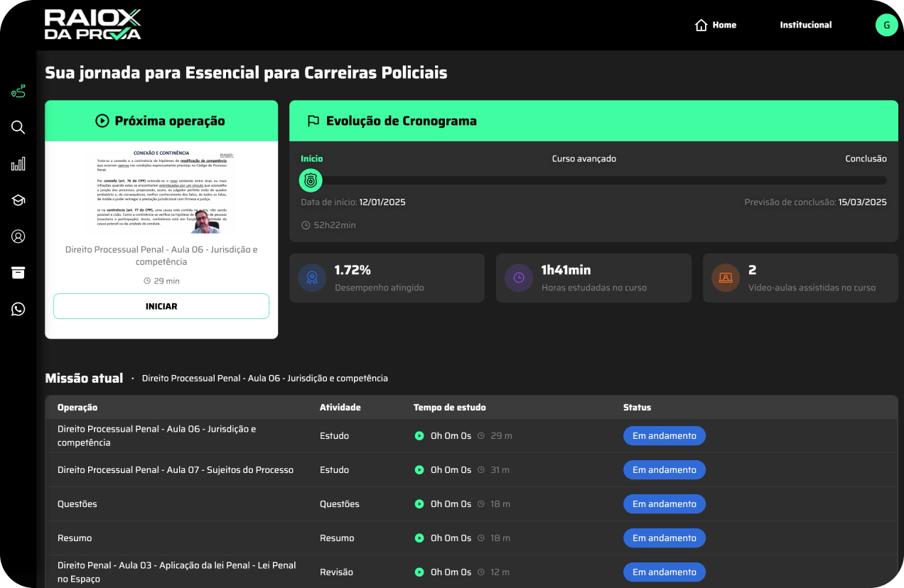Go to Home in top navigation
Image resolution: width=904 pixels, height=588 pixels.
tap(716, 25)
